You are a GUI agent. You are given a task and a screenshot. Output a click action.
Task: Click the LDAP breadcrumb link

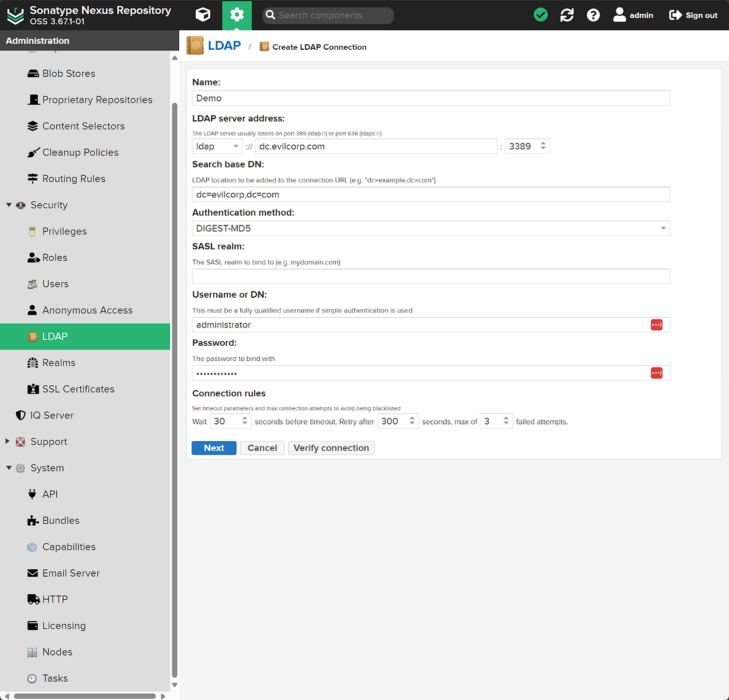pos(224,46)
